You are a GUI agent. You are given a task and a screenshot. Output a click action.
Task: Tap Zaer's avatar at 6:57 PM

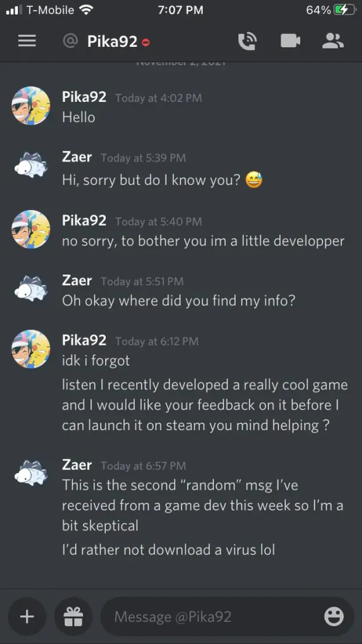point(31,473)
